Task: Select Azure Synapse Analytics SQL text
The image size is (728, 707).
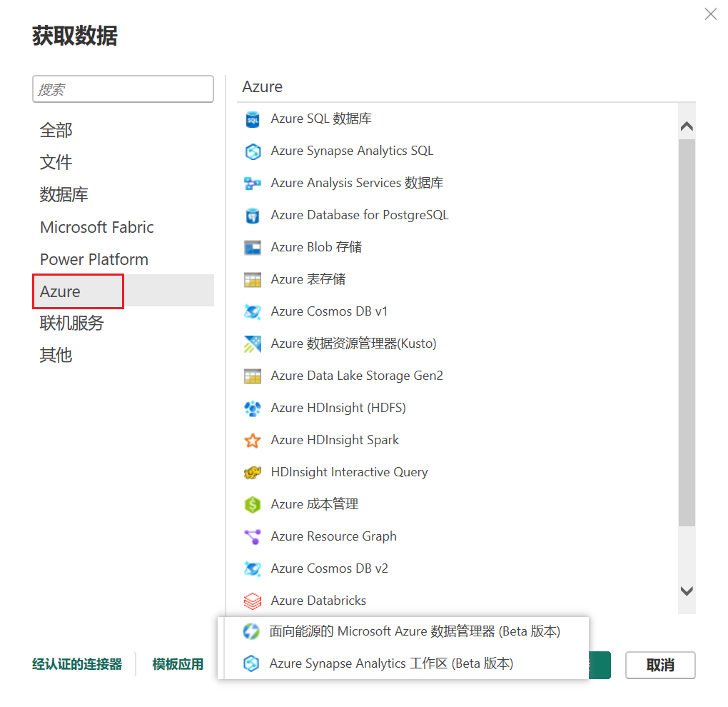Action: pyautogui.click(x=352, y=151)
